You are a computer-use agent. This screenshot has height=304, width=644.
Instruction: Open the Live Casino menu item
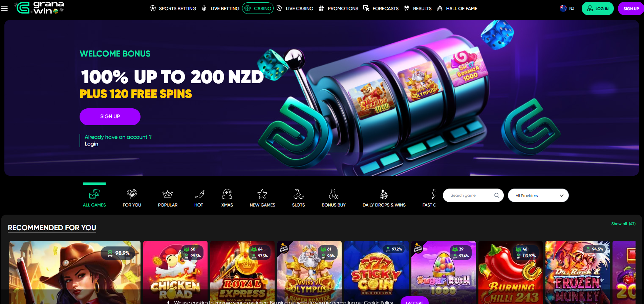295,8
